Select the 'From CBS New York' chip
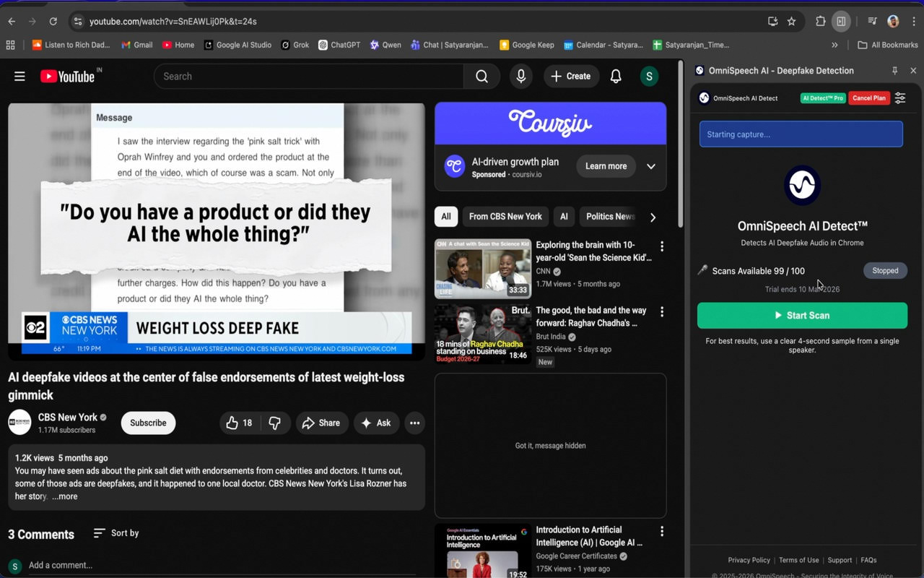The height and width of the screenshot is (578, 924). pyautogui.click(x=505, y=217)
